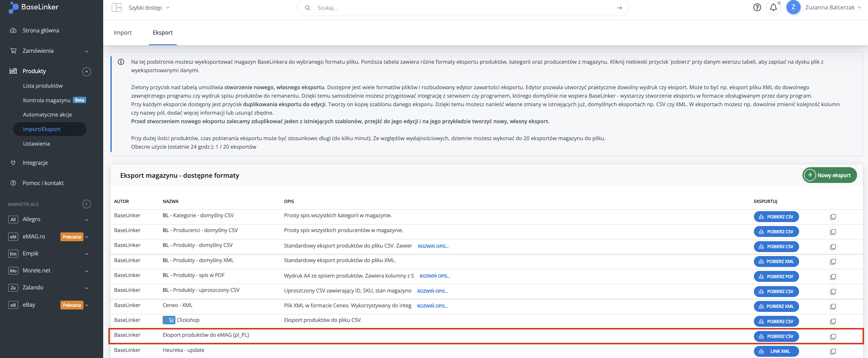Image resolution: width=868 pixels, height=358 pixels.
Task: Open the notifications bell
Action: (x=773, y=7)
